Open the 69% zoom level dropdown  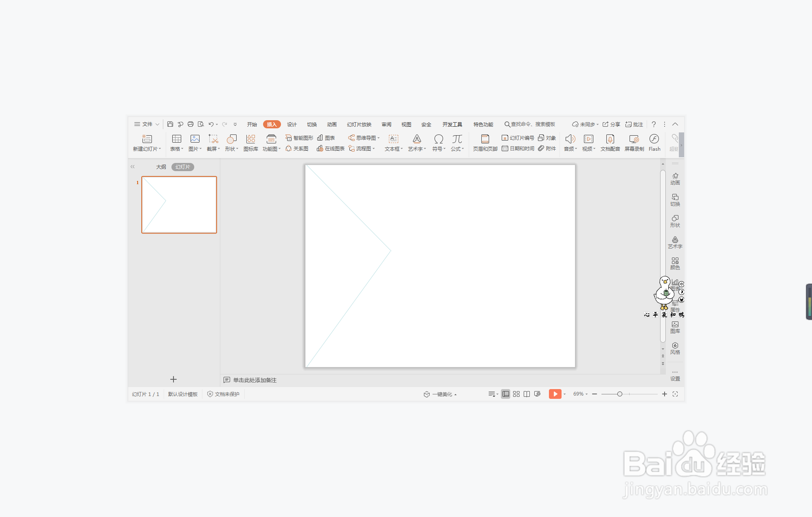coord(580,394)
